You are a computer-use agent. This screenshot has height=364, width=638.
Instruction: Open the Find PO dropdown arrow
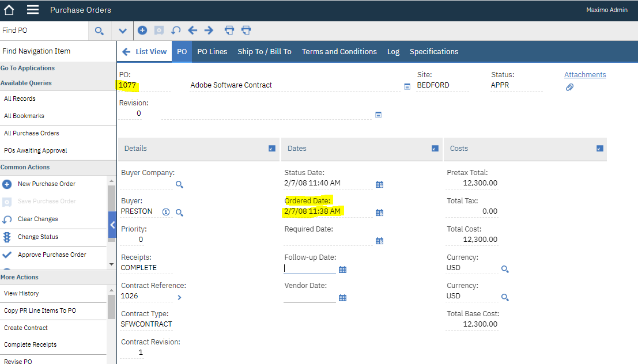coord(123,31)
